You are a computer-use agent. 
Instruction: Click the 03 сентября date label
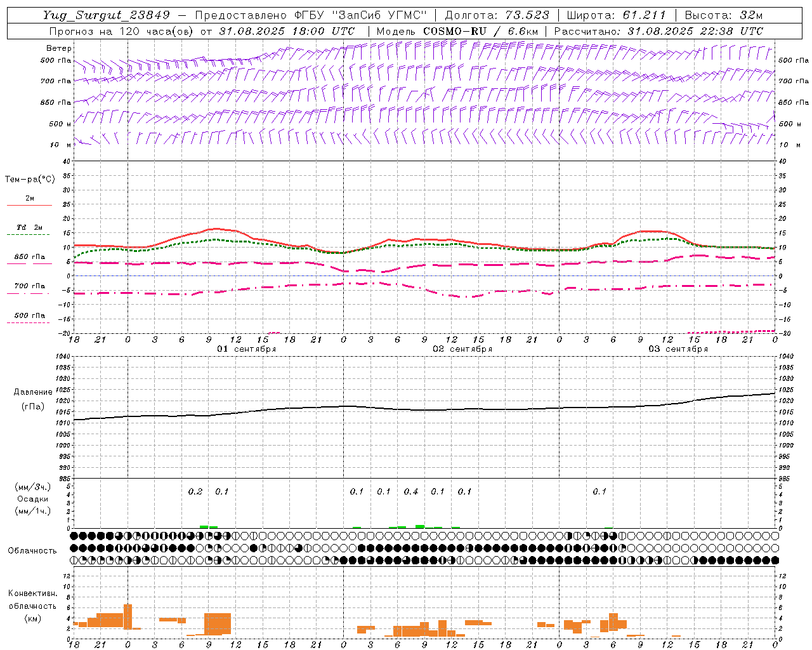pyautogui.click(x=678, y=349)
